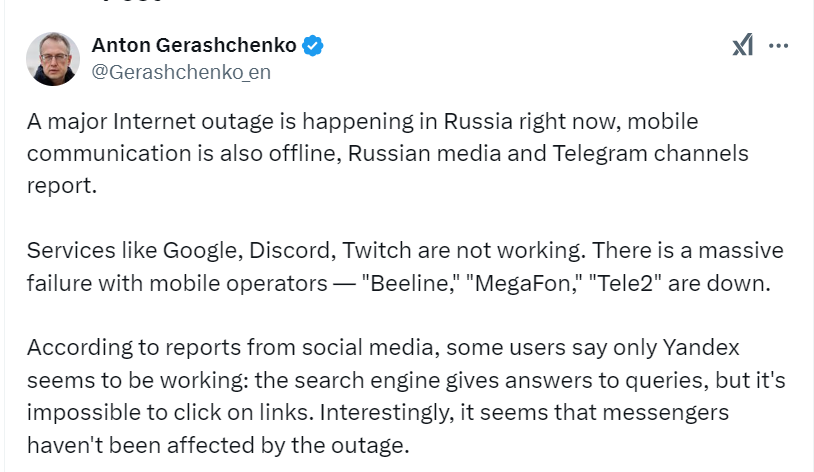The width and height of the screenshot is (814, 472).
Task: Open the Grok explain-this-post icon
Action: (743, 45)
